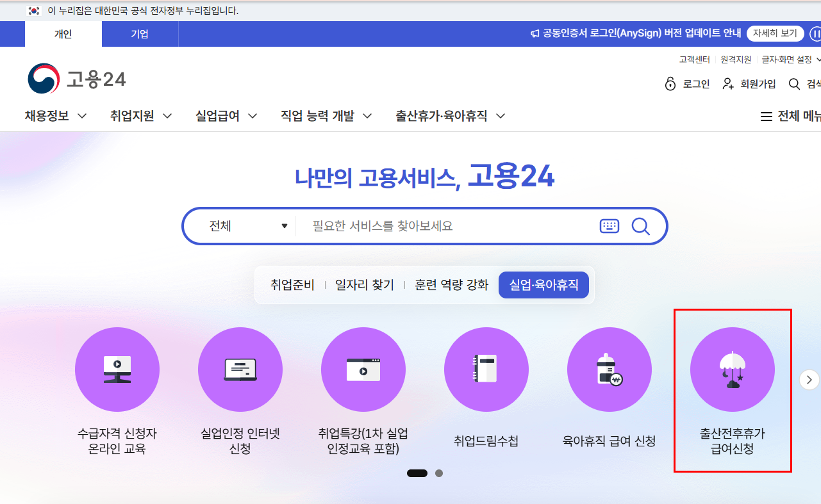Screen dimensions: 821x504
Task: Open 출산전후휴가 급여신청 mobile icon
Action: coord(733,370)
